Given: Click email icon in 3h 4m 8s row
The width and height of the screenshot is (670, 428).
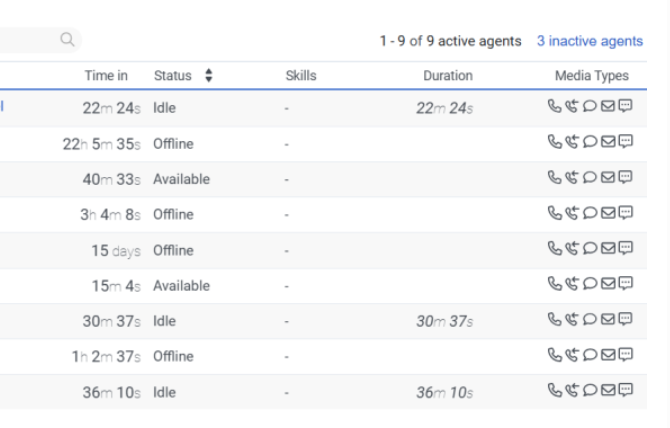Looking at the screenshot, I should click(608, 214).
